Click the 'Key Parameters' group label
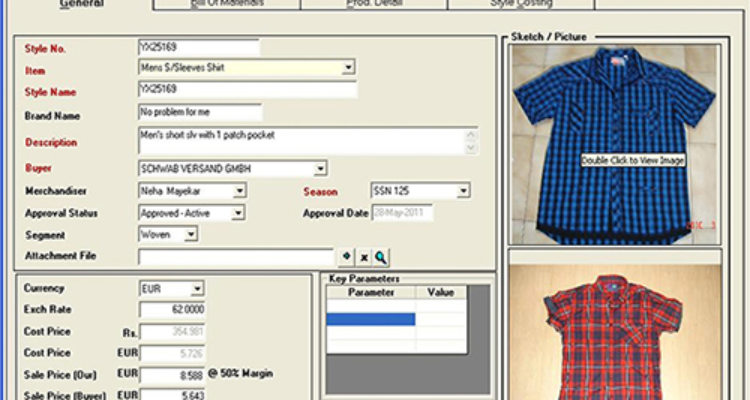The image size is (750, 400). point(364,278)
